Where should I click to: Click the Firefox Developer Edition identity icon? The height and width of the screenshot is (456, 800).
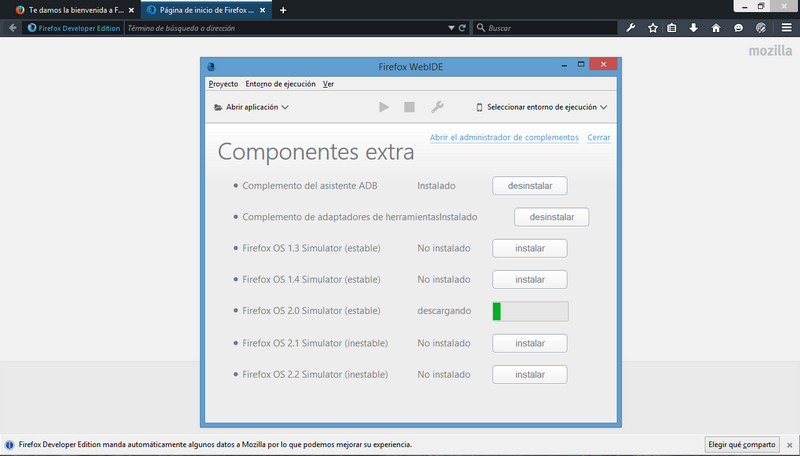(x=32, y=28)
